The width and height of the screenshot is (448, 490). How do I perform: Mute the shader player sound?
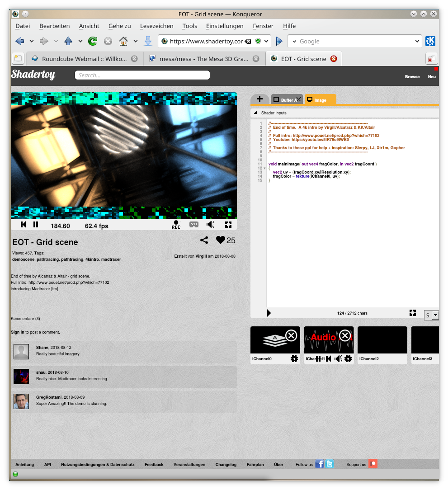tap(211, 224)
